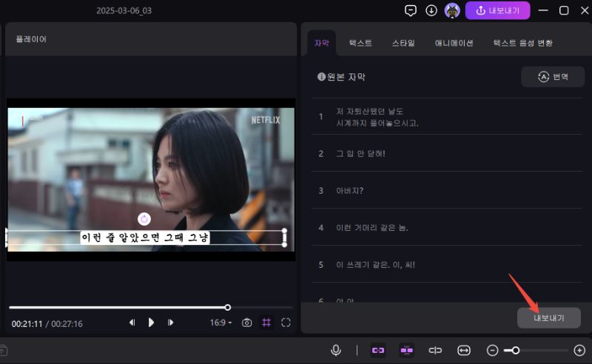Screen dimensions: 592x364
Task: Toggle the auto-link icon in timeline toolbar
Action: tap(378, 351)
